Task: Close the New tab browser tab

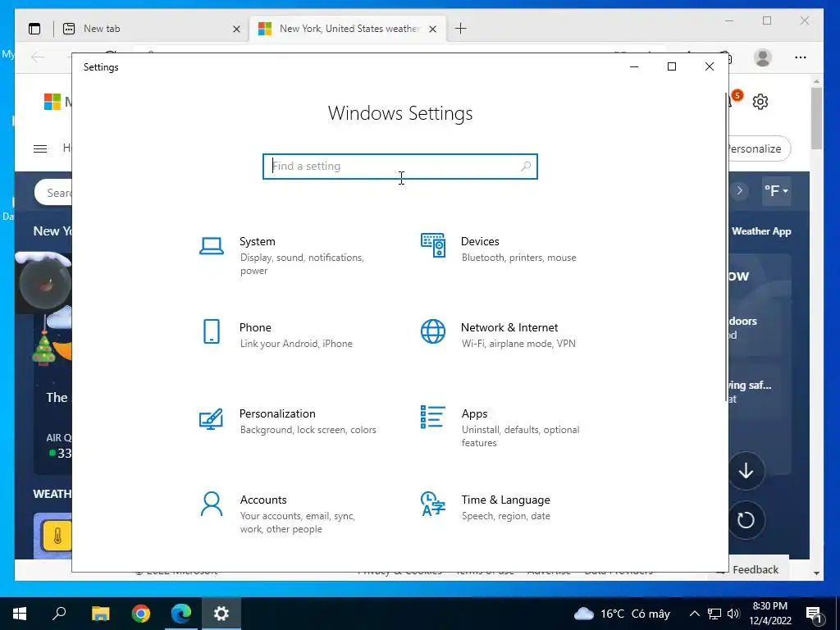Action: click(236, 29)
